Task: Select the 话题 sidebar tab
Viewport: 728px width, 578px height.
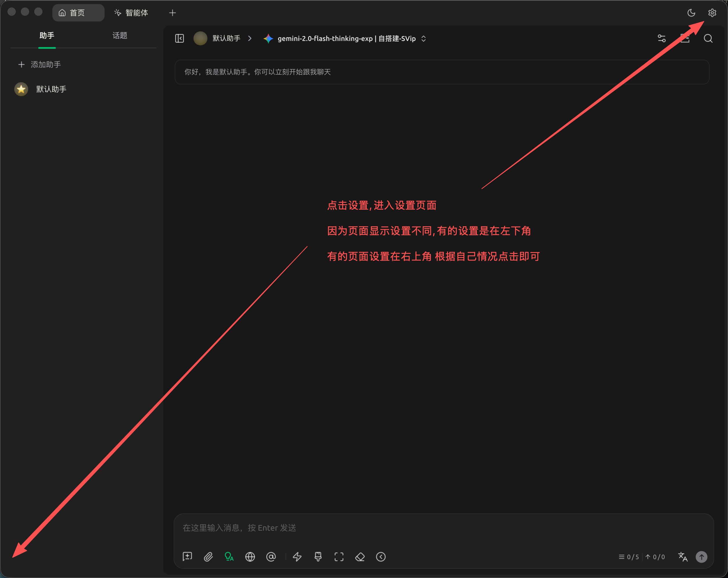Action: (120, 35)
